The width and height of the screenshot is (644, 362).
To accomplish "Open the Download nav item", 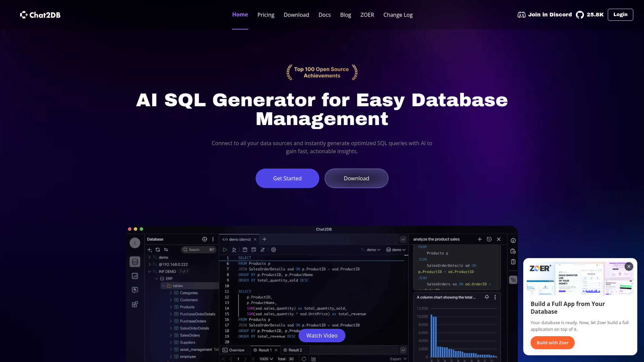I will [x=296, y=15].
